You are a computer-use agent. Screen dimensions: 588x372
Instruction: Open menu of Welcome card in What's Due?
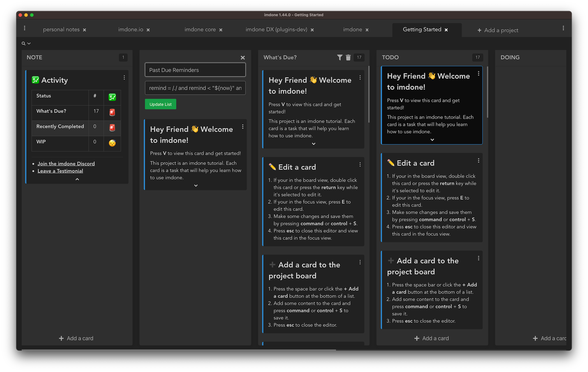(x=360, y=77)
